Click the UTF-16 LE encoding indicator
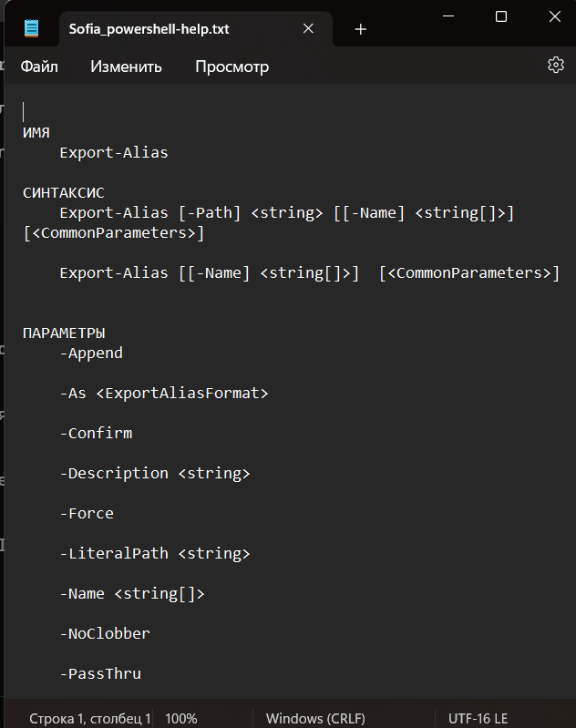 pyautogui.click(x=478, y=718)
